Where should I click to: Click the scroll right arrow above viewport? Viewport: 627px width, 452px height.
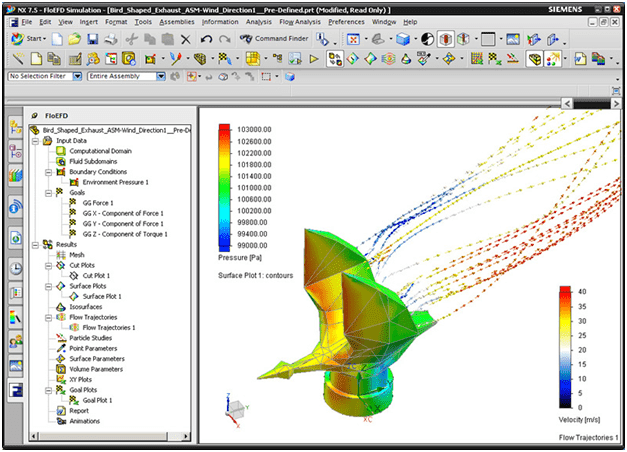616,104
